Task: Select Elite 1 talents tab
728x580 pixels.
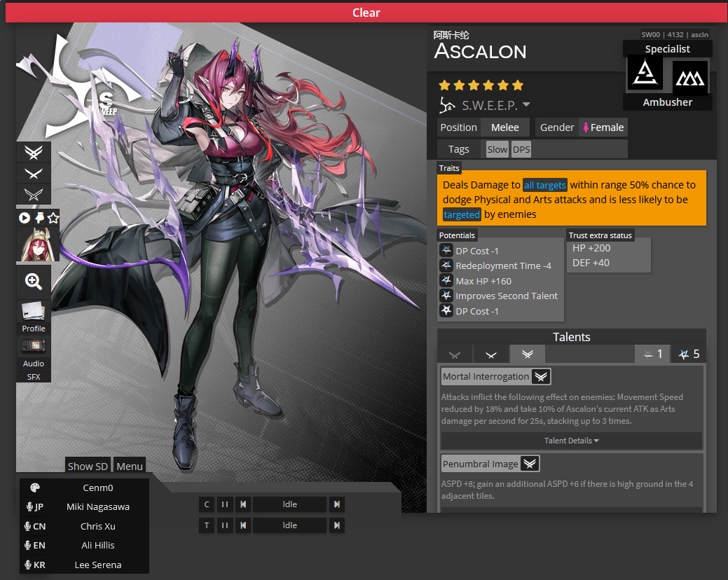Action: tap(490, 354)
